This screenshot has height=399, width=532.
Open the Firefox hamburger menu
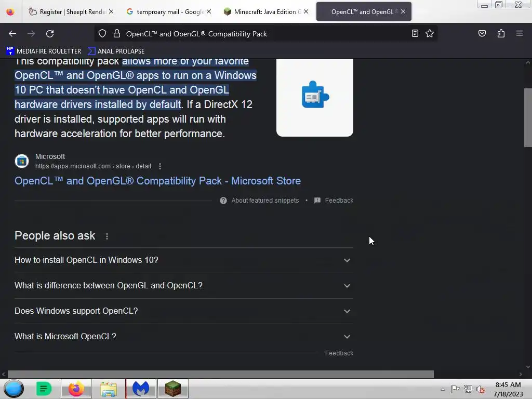(520, 33)
